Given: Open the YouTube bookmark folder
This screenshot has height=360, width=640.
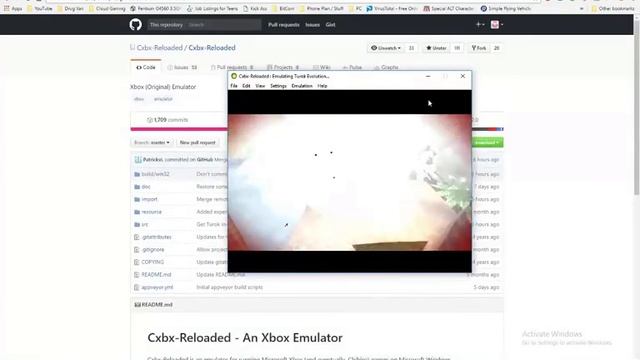Looking at the screenshot, I should 40,9.
